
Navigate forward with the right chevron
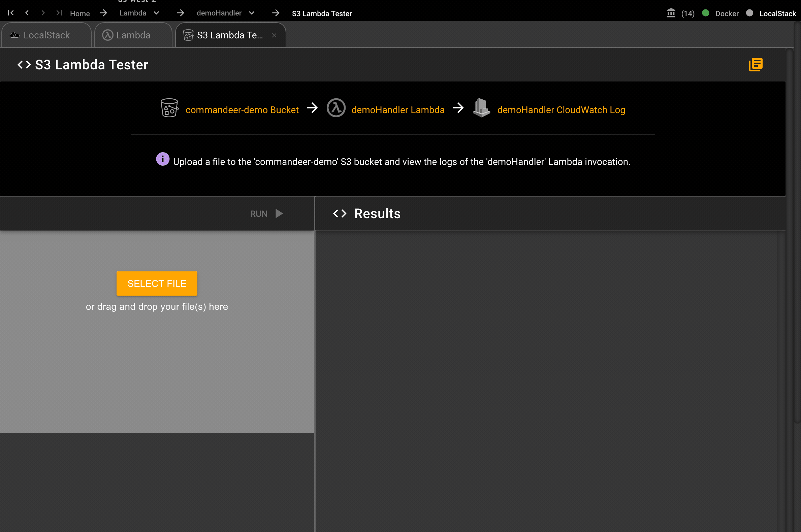(x=43, y=13)
